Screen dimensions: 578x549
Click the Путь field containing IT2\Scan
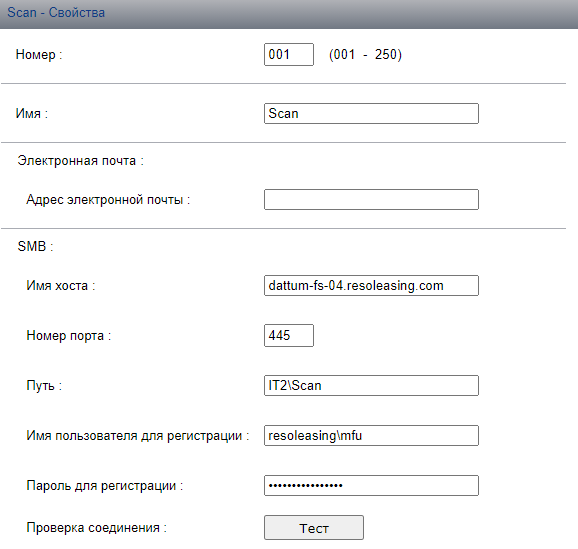371,386
